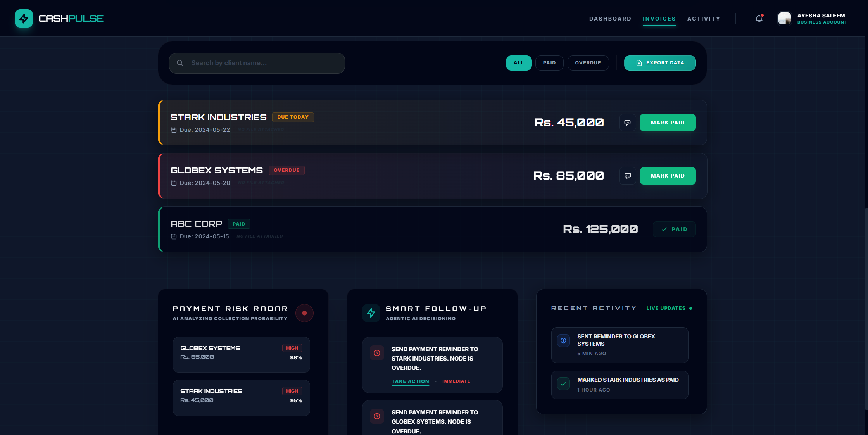Screen dimensions: 868x435
Task: Click the Smart Follow-Up lightning icon
Action: pyautogui.click(x=371, y=313)
